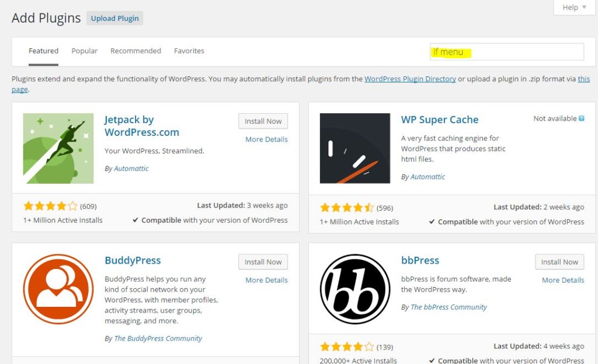598x364 pixels.
Task: Click the plugin search field containing 'if menu'
Action: coord(507,52)
